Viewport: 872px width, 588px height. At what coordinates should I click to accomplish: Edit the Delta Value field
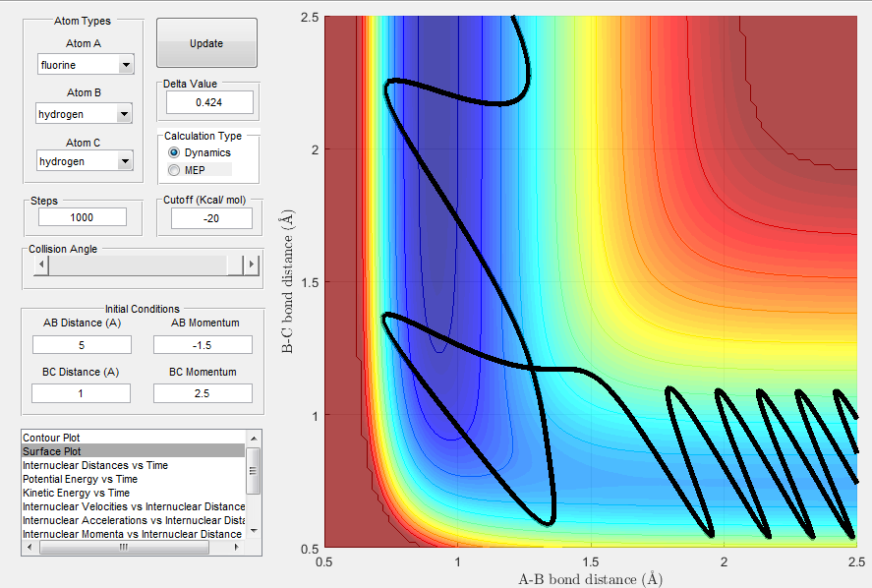coord(209,102)
